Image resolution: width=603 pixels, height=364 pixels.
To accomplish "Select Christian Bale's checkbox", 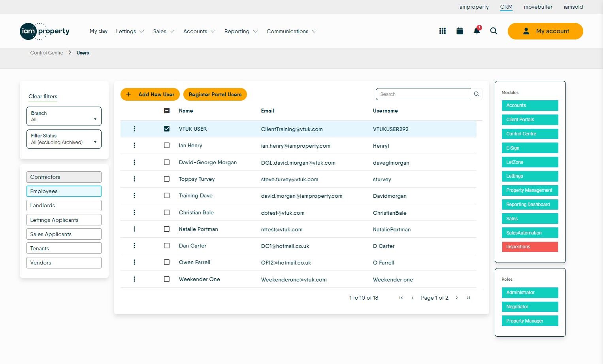I will (x=167, y=212).
